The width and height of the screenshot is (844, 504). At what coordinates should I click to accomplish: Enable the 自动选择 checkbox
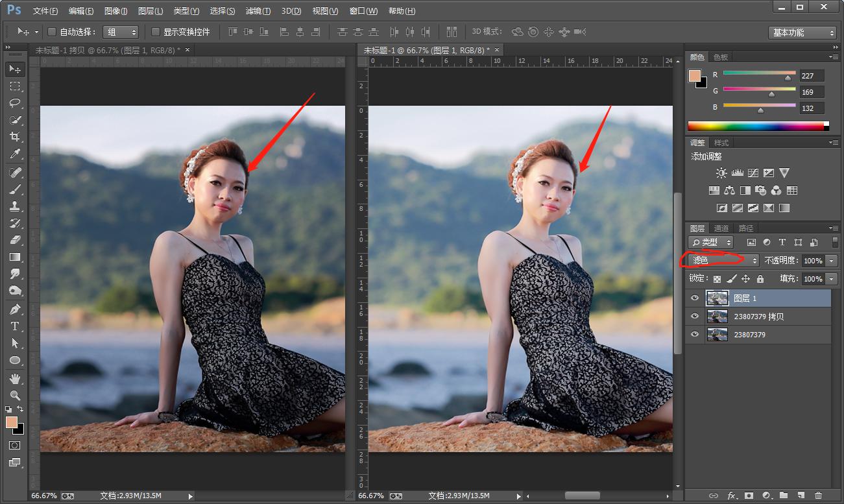click(52, 32)
